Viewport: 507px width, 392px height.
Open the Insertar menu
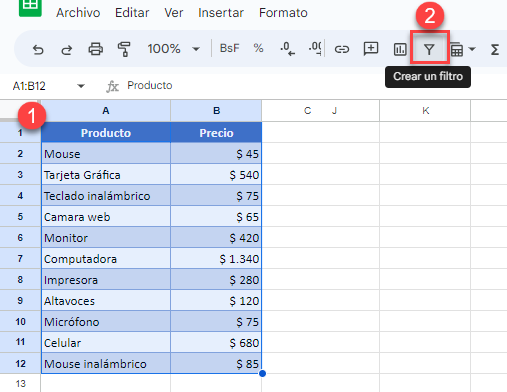click(x=221, y=13)
